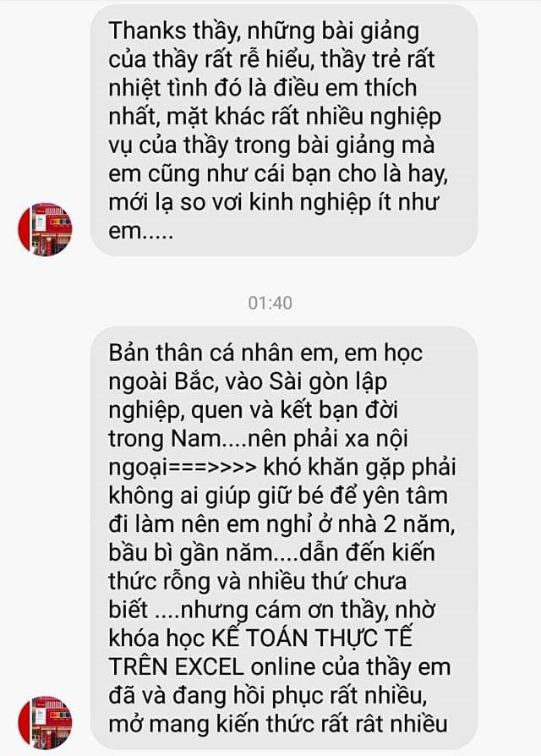
Task: Click the text 'KẾ TOÁN THỰC TẾ'
Action: [x=312, y=638]
